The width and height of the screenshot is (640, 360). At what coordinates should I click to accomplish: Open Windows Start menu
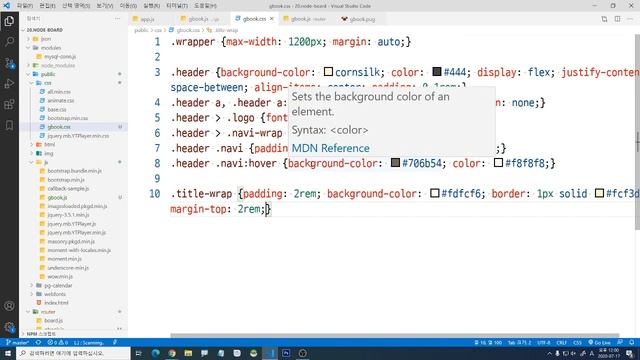8,353
